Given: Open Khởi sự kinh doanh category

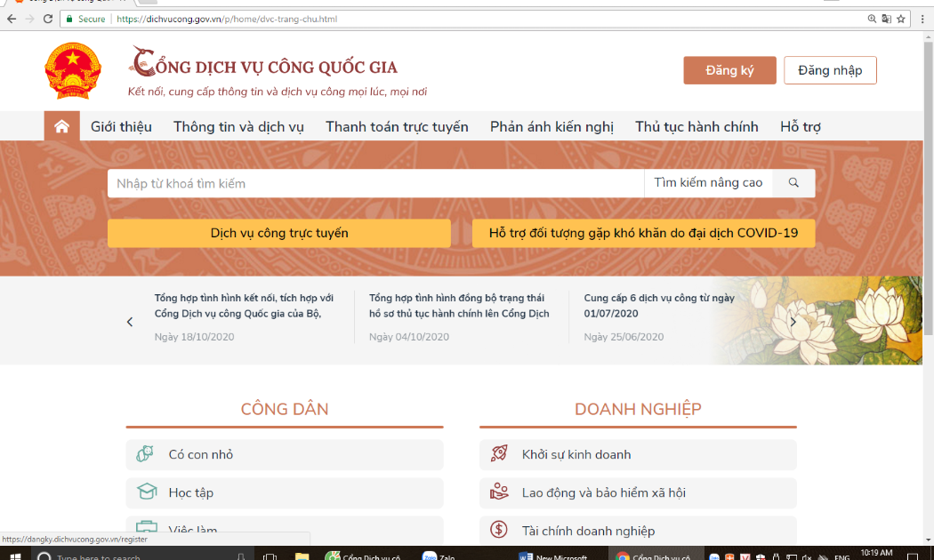Looking at the screenshot, I should pyautogui.click(x=638, y=454).
